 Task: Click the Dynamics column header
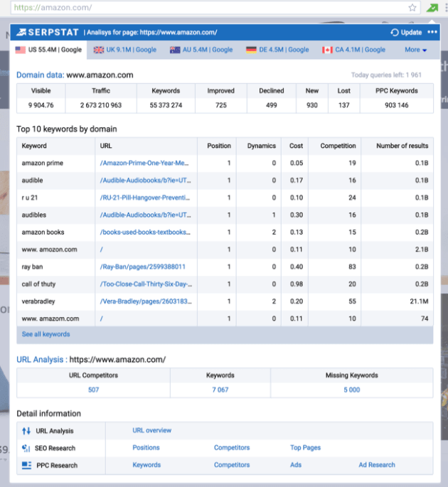pyautogui.click(x=261, y=146)
